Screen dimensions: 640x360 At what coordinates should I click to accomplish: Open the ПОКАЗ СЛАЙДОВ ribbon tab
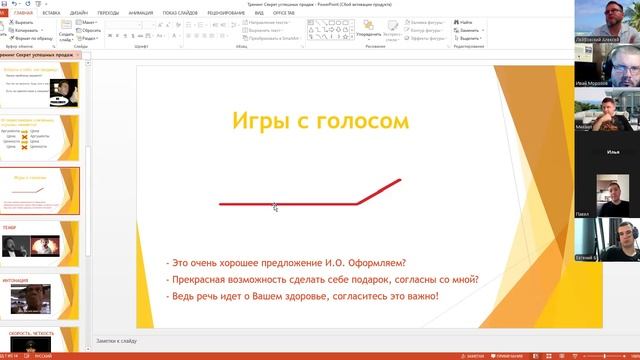(x=180, y=13)
